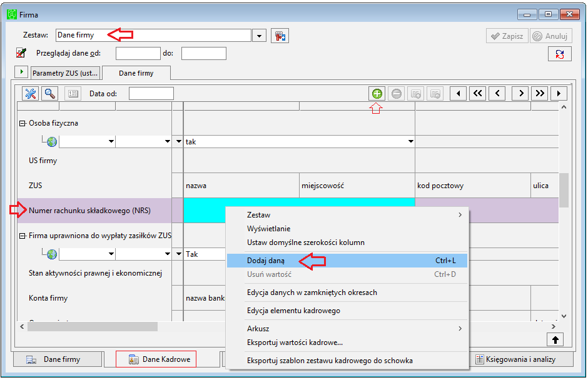Open second dropdown under Osoba fizyczna
The width and height of the screenshot is (588, 380).
[x=167, y=142]
